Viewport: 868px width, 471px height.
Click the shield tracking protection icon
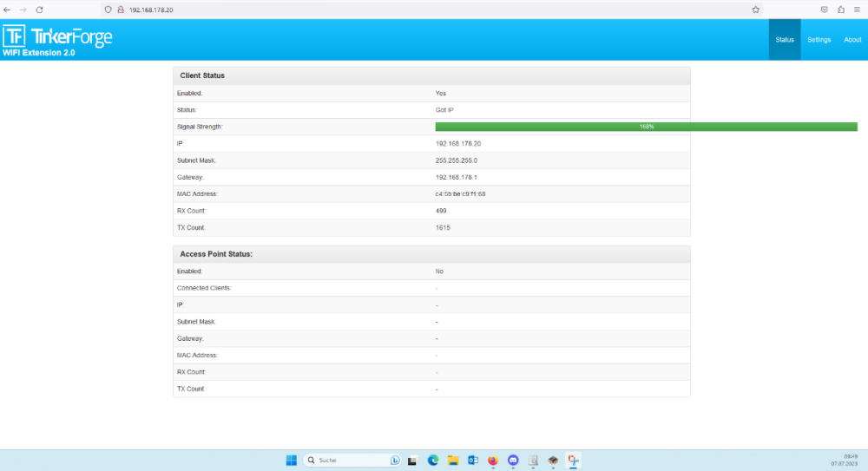tap(108, 10)
